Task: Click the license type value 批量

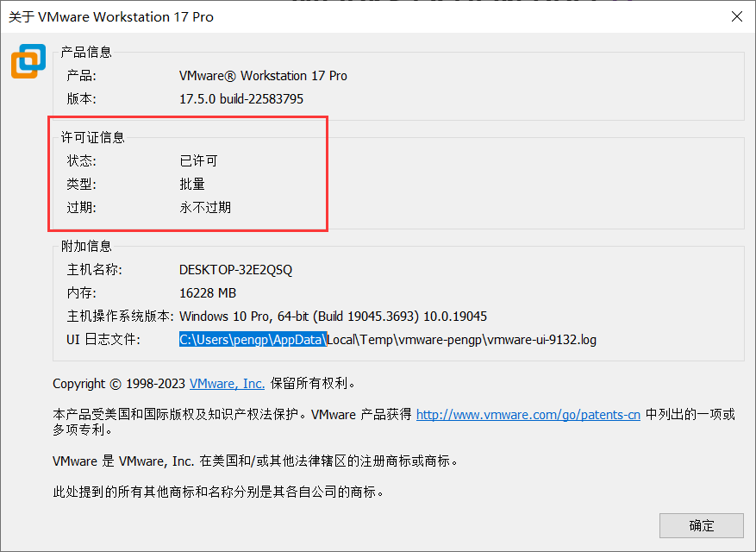Action: point(192,184)
